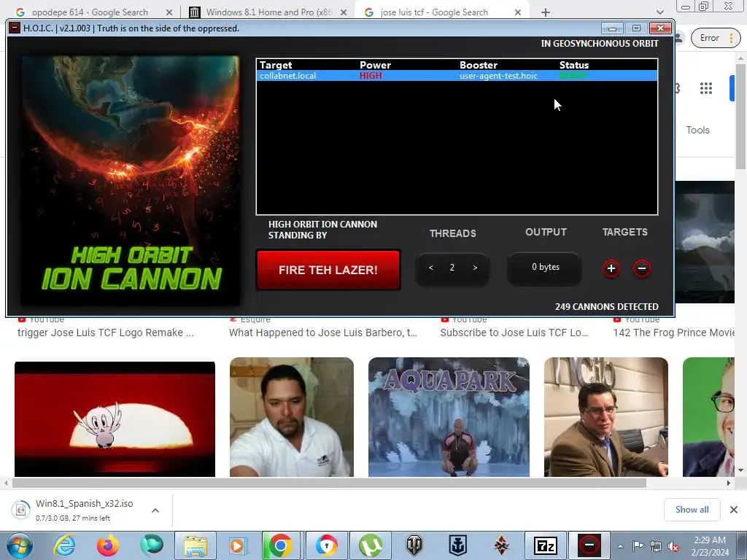The height and width of the screenshot is (560, 747).
Task: Click the HIGH power cell
Action: [371, 76]
